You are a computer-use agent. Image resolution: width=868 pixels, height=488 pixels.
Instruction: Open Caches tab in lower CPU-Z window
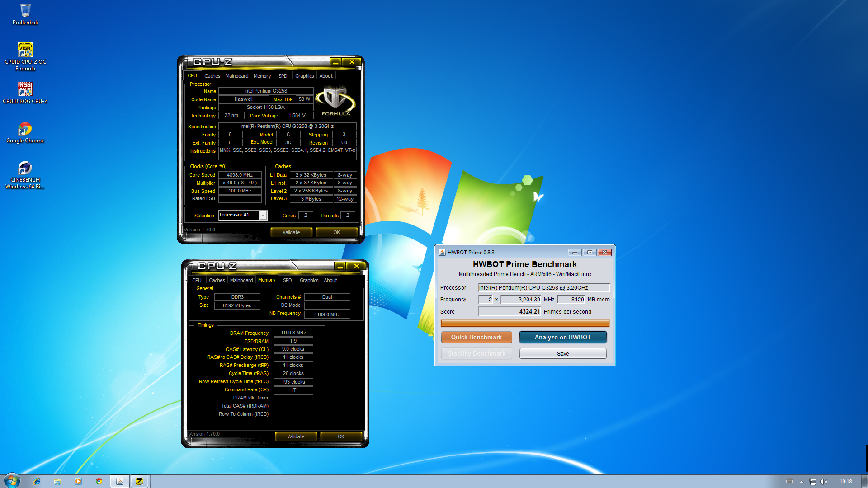[x=217, y=280]
